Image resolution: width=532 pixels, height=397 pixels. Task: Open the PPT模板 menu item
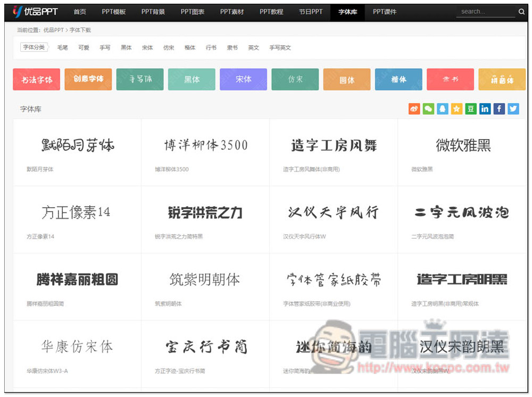point(114,12)
